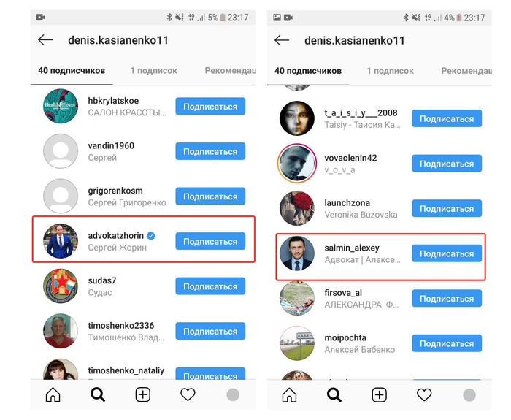Open likes heart icon on right
This screenshot has width=511, height=420.
(424, 395)
